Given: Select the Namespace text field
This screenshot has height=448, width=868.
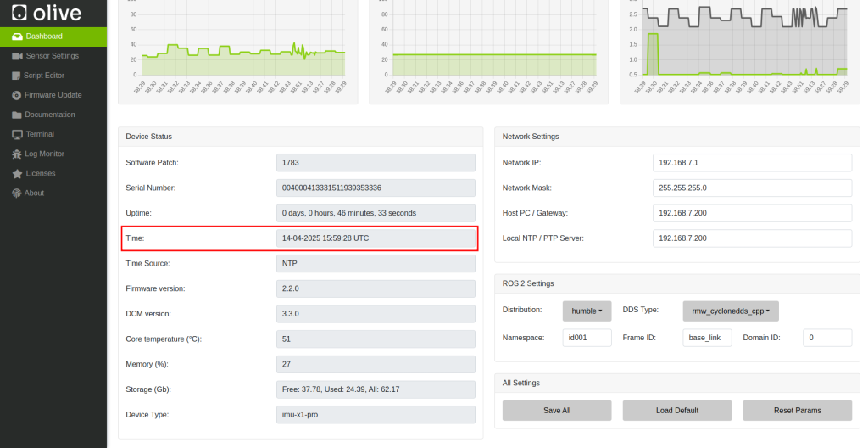Looking at the screenshot, I should (x=587, y=338).
